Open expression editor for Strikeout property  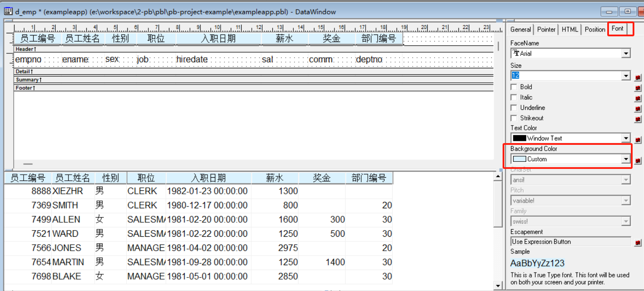point(638,119)
